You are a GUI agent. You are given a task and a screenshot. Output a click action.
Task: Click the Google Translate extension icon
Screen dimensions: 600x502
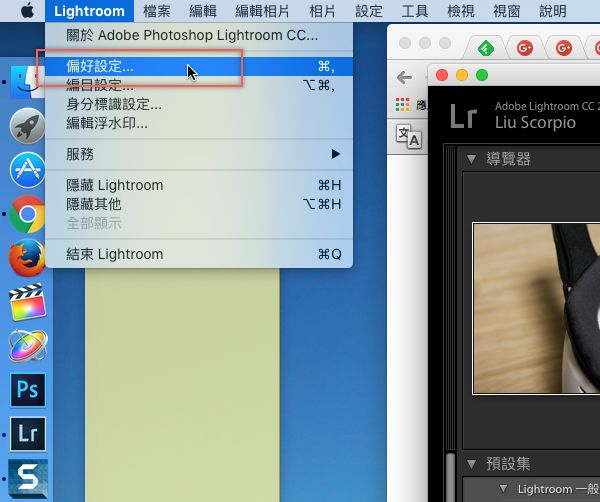click(409, 136)
